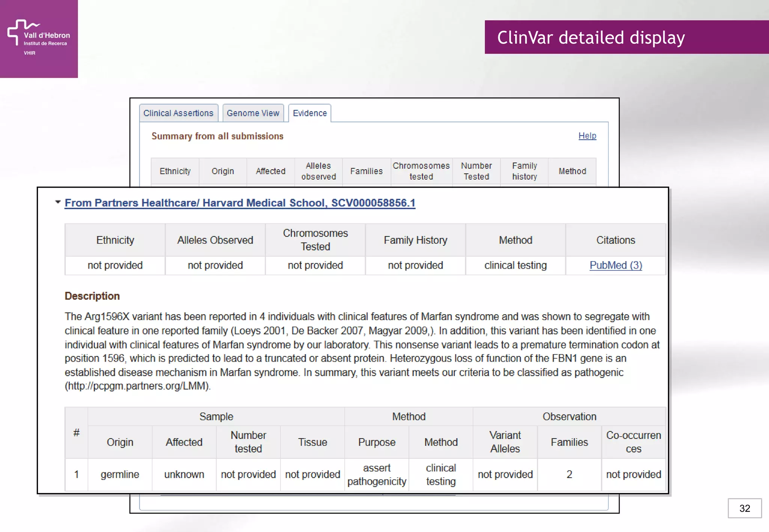769x532 pixels.
Task: Click the ClinVar detailed display title banner
Action: pos(626,37)
